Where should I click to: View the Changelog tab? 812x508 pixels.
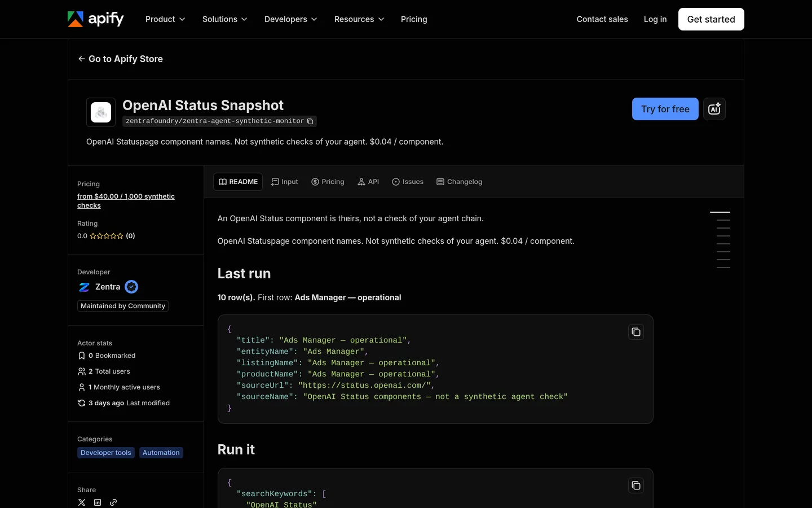click(460, 182)
